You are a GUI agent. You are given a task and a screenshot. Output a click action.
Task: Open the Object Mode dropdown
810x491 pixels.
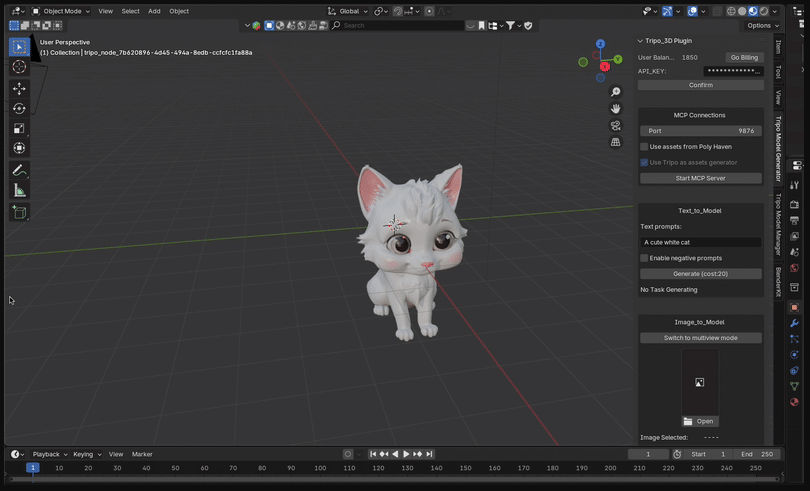[61, 11]
